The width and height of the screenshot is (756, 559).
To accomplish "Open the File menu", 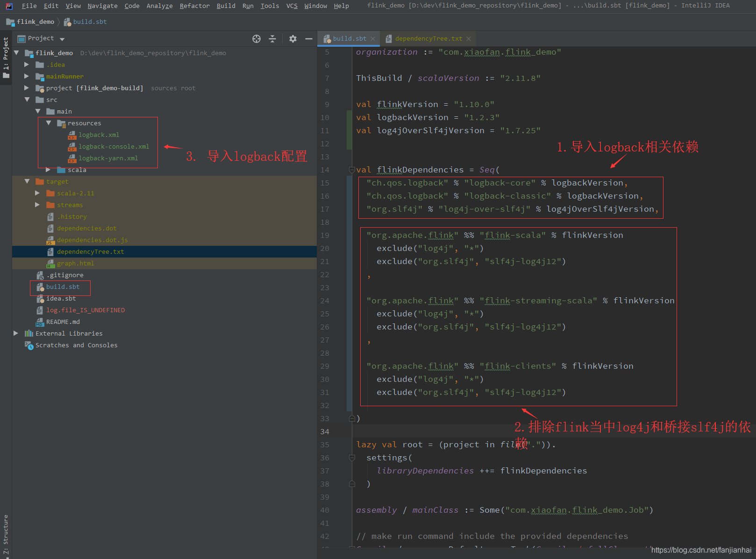I will pos(29,6).
